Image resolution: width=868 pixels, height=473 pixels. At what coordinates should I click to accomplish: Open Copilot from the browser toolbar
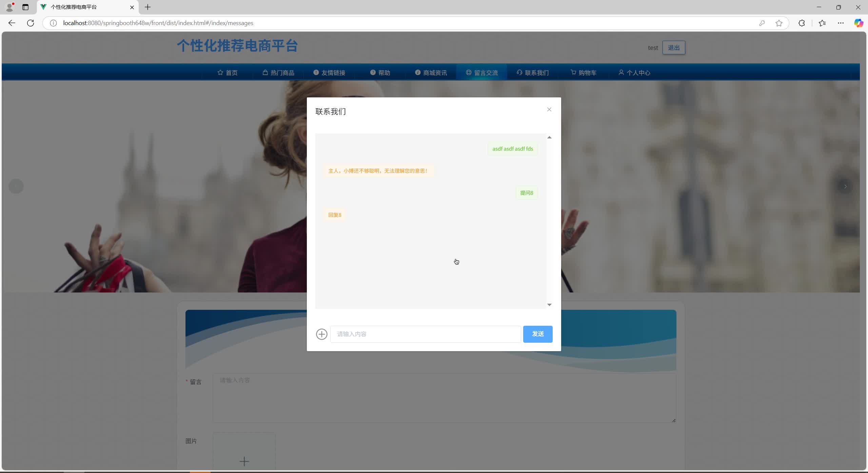(859, 23)
